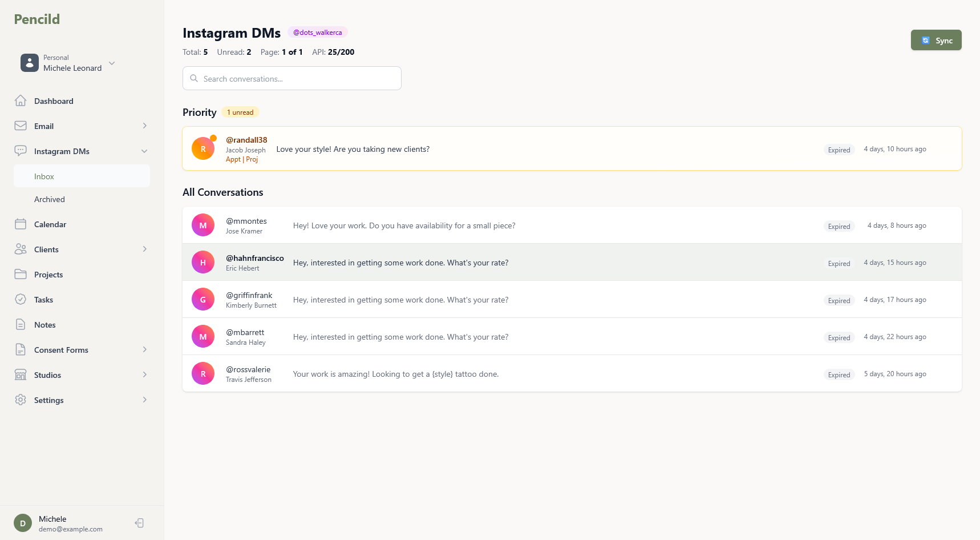The width and height of the screenshot is (980, 540).
Task: Open Clients using the people icon
Action: click(x=21, y=249)
